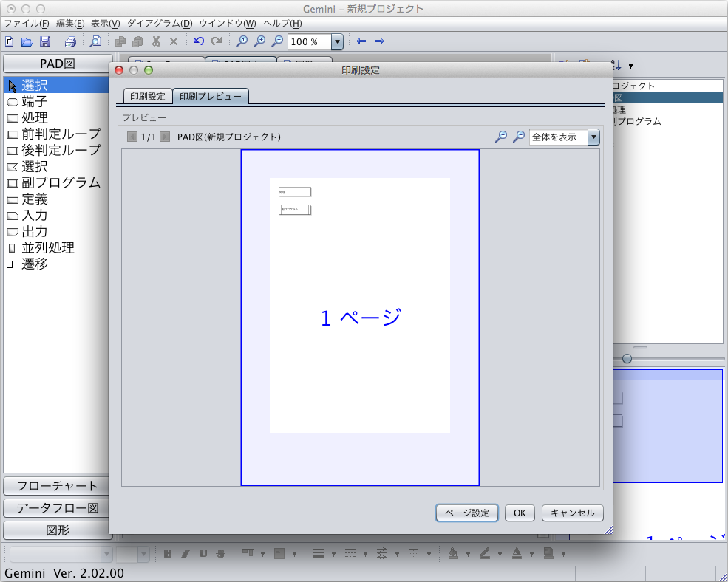Adjust the right panel zoom slider knob
This screenshot has height=582, width=728.
click(x=627, y=358)
